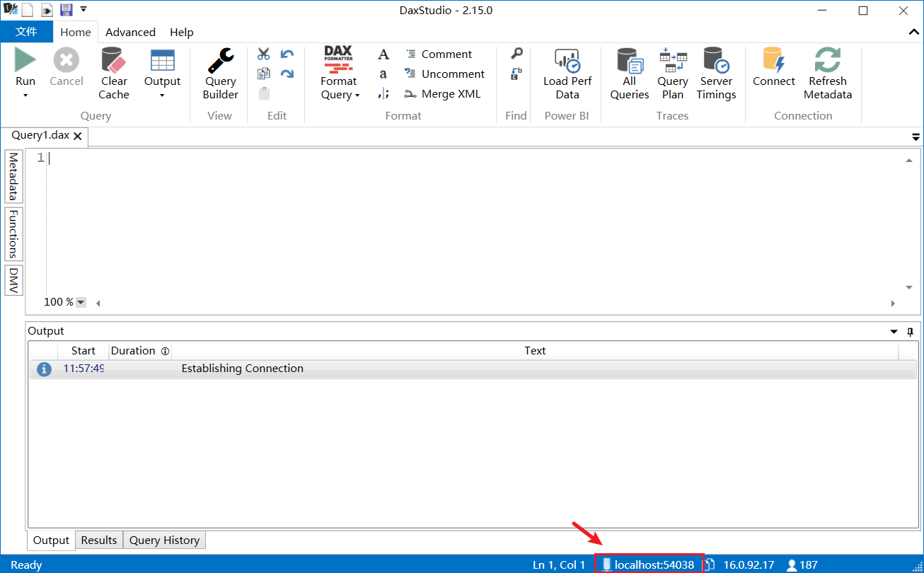Open the Output panel options dropdown
This screenshot has width=924, height=573.
[894, 331]
